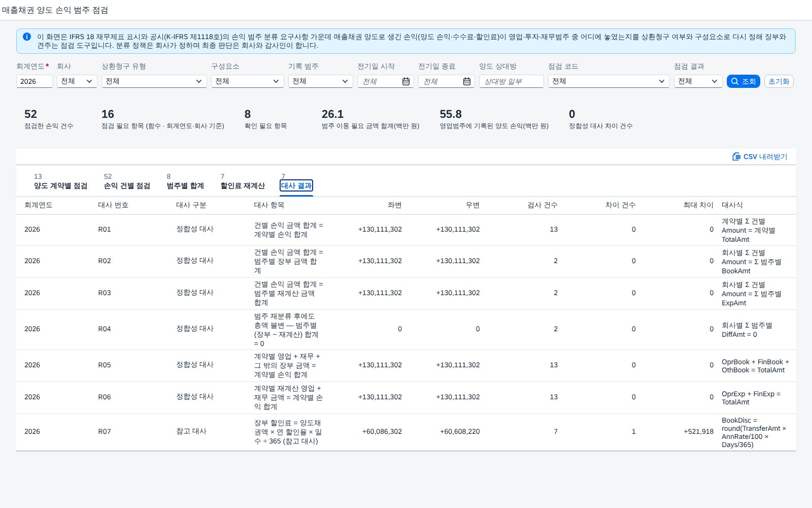Screen dimensions: 812x508
Task: Click the +521,918 최대 차이 value
Action: tap(698, 432)
